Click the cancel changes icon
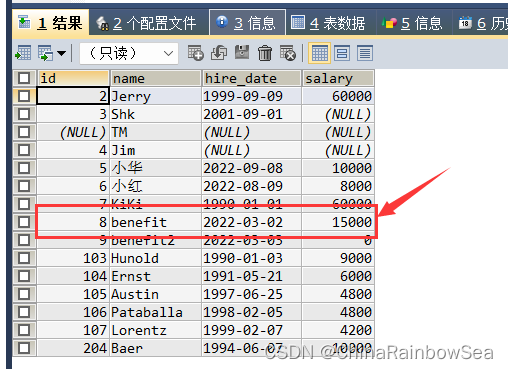This screenshot has height=369, width=508. pyautogui.click(x=288, y=53)
